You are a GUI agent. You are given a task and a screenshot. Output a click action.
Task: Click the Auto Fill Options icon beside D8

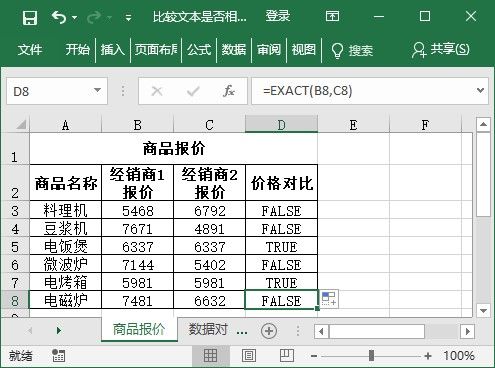(329, 298)
